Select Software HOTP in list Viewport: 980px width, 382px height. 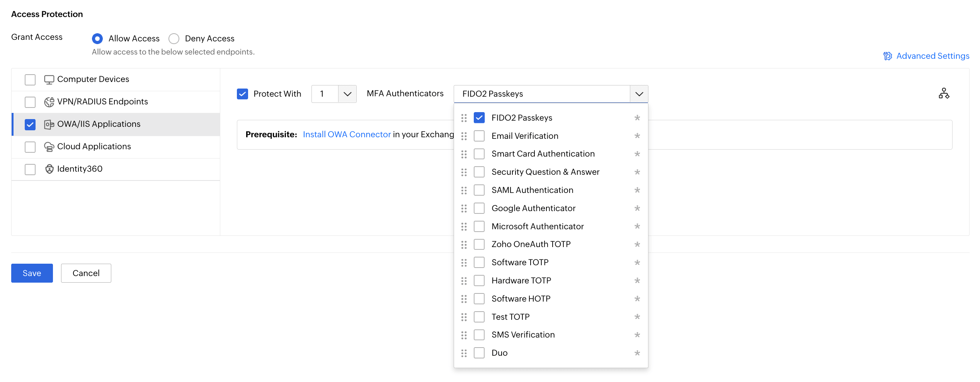coord(479,298)
